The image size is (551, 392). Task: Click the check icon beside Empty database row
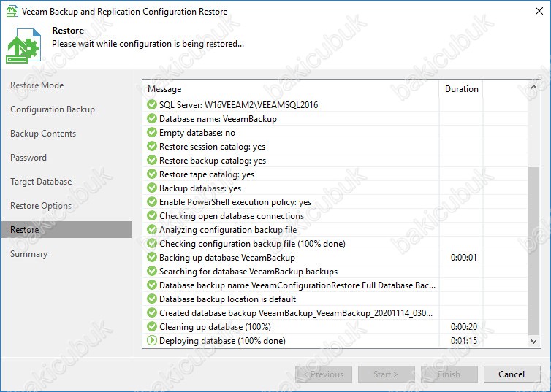[152, 132]
